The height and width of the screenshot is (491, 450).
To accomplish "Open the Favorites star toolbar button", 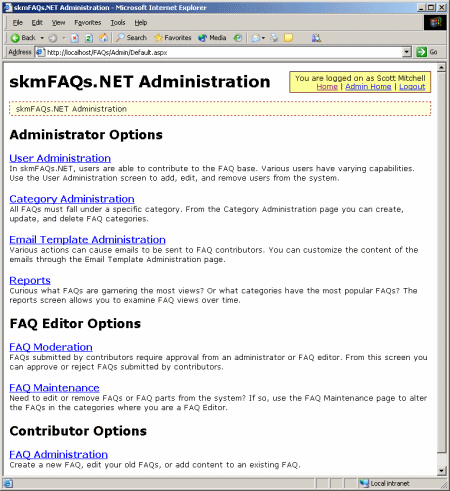I will click(173, 38).
